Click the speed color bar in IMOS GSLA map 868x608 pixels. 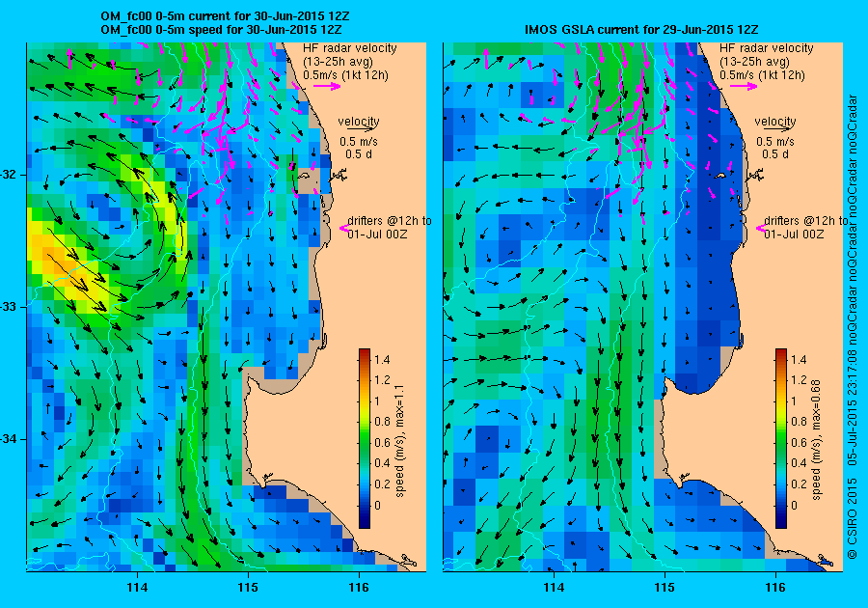pyautogui.click(x=780, y=438)
